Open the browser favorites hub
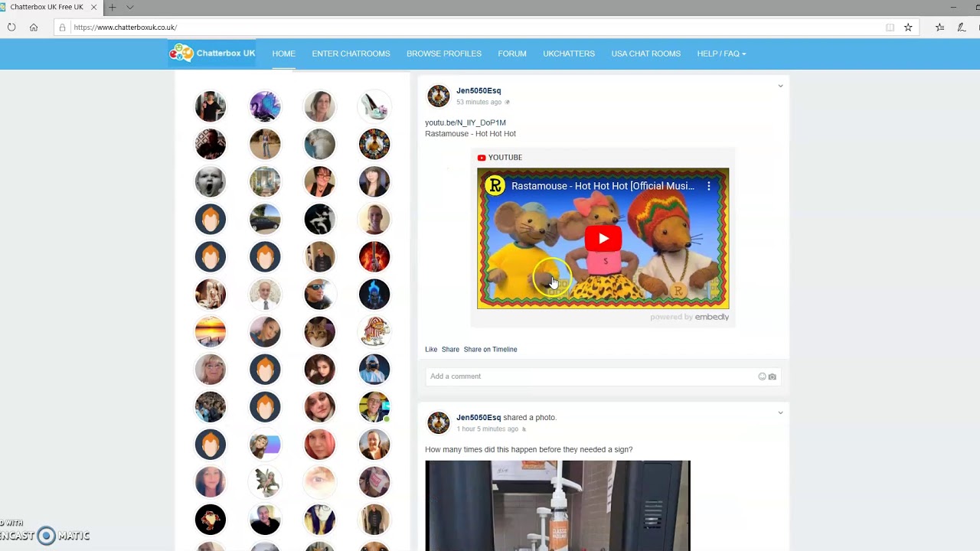Viewport: 980px width, 551px height. click(x=939, y=28)
